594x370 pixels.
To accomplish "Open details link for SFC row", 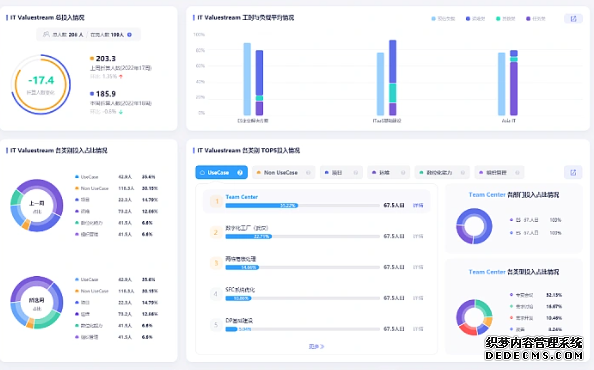I will tap(418, 298).
